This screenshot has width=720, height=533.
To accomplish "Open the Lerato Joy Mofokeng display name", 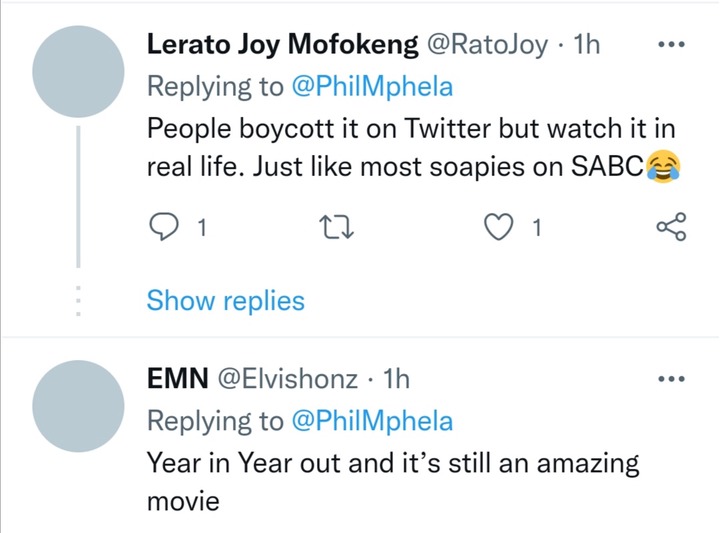I will coord(282,45).
